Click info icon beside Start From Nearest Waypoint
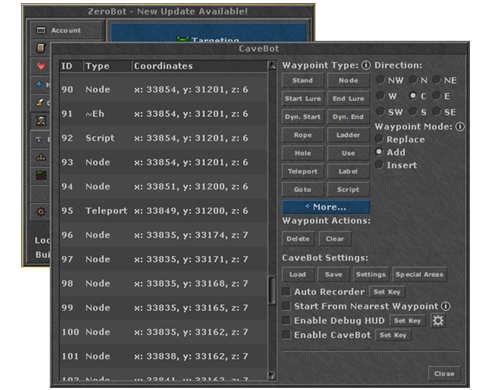 tap(446, 306)
